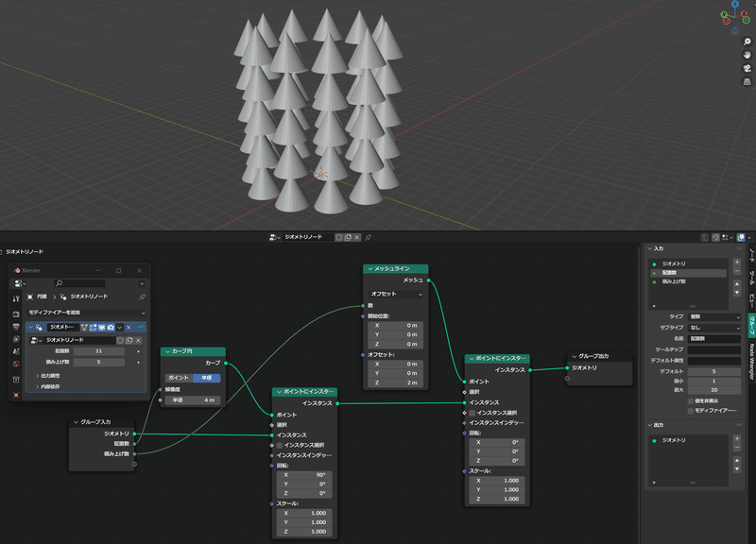Image resolution: width=756 pixels, height=544 pixels.
Task: Add an input socket with plus button
Action: 737,263
